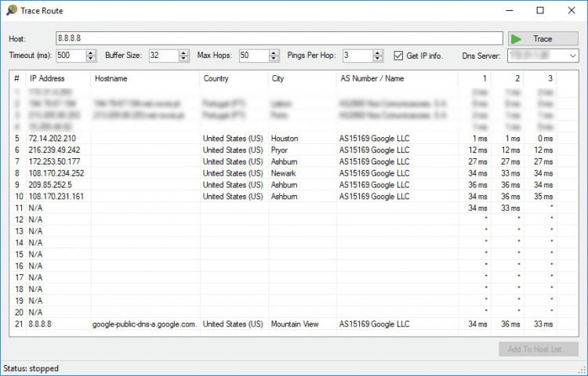
Task: Click the Timeout (ms) value field
Action: point(69,56)
